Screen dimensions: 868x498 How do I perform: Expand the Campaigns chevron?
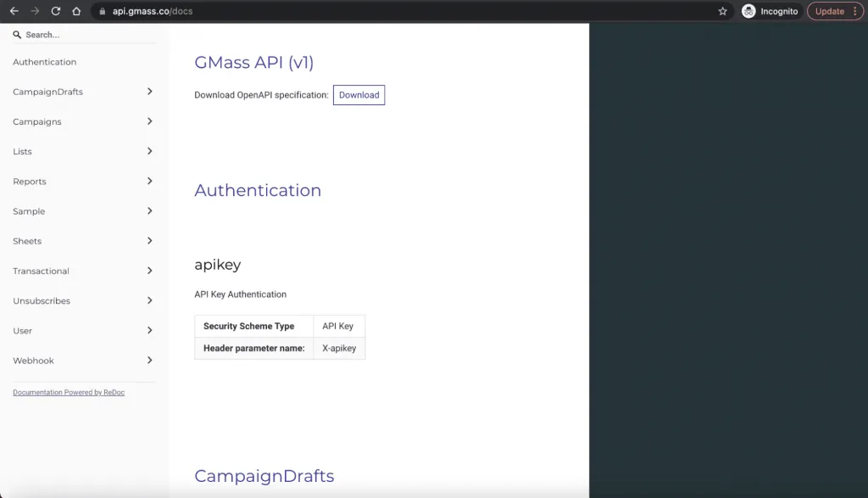[x=149, y=121]
